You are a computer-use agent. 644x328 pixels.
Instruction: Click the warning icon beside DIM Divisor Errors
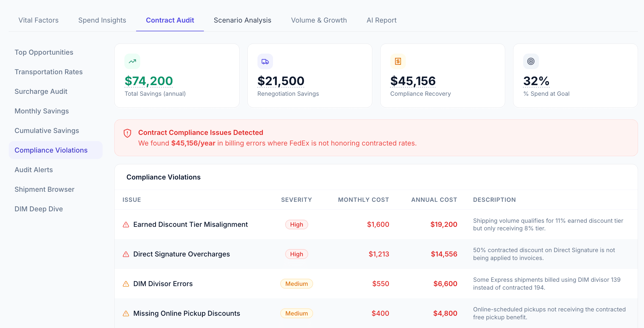[x=125, y=284]
